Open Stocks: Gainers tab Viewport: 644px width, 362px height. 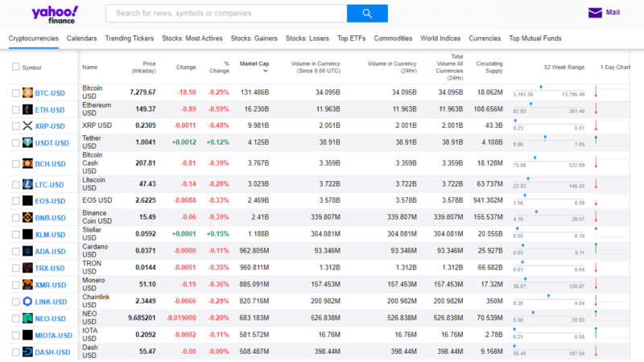(254, 39)
